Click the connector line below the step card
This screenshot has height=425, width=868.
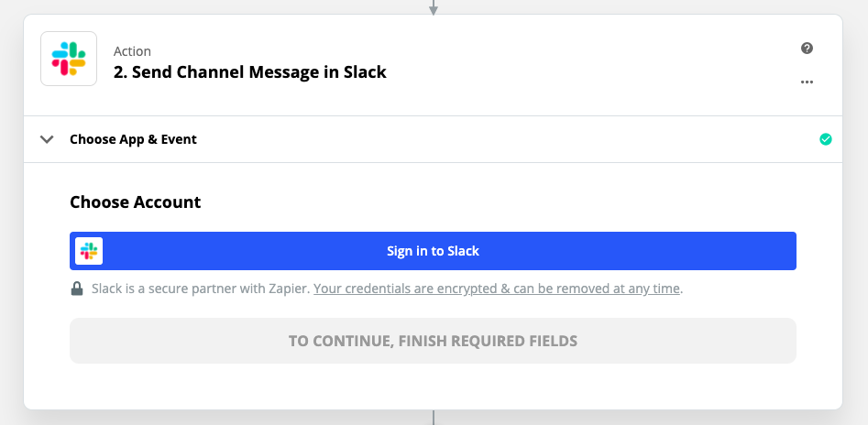pyautogui.click(x=434, y=418)
